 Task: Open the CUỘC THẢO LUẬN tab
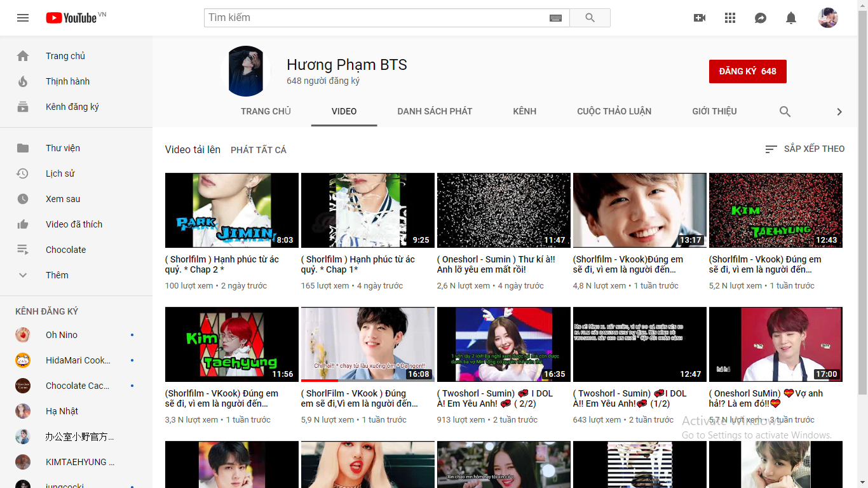click(614, 111)
